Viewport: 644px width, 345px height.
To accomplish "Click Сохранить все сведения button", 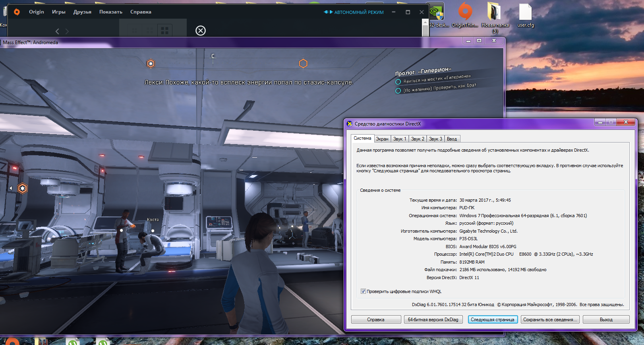I will [550, 320].
